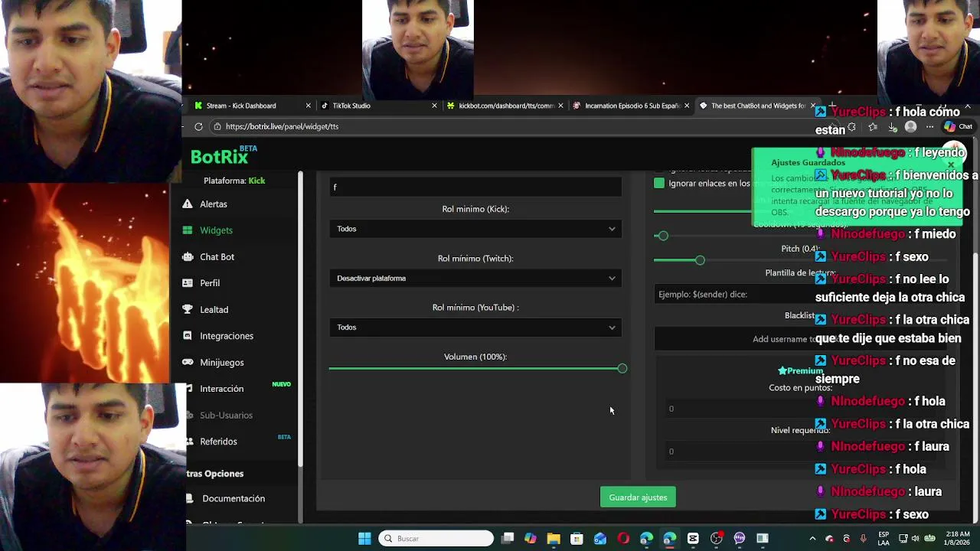Launch Copilot from the taskbar
This screenshot has height=551, width=980.
[531, 539]
